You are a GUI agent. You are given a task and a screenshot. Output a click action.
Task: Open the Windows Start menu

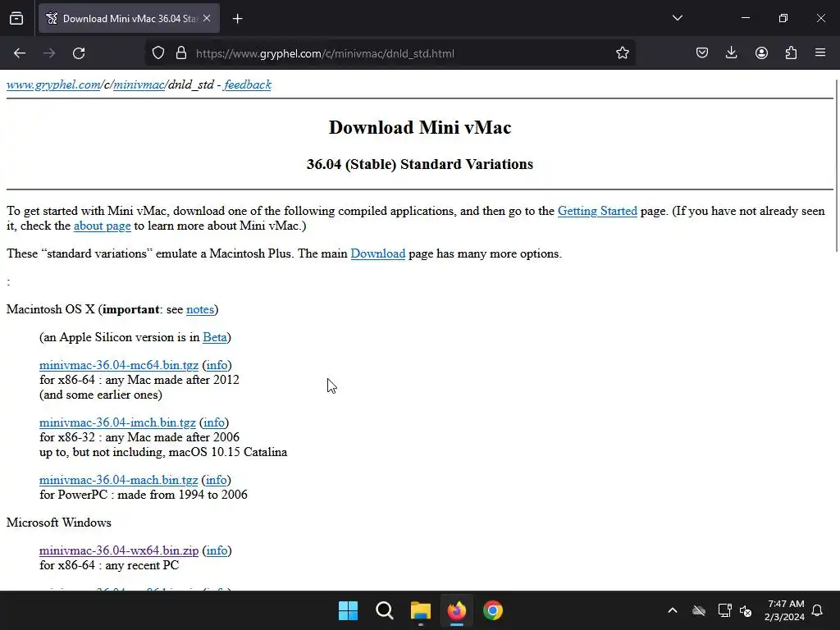point(348,610)
